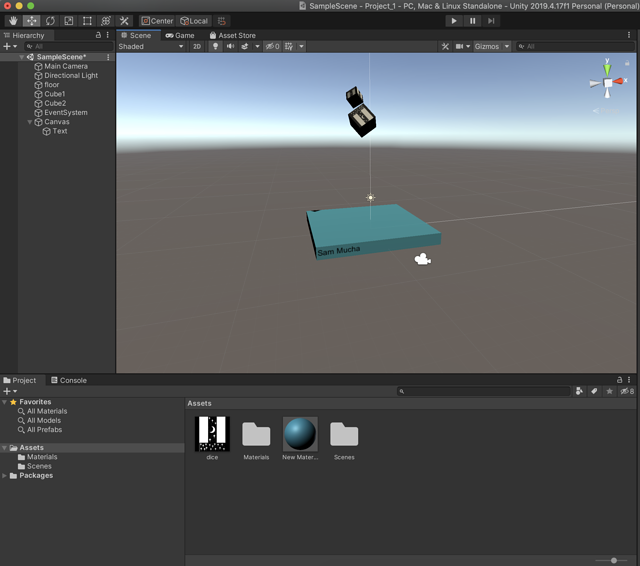This screenshot has height=566, width=640.
Task: Toggle the Gizmos button
Action: coord(487,47)
